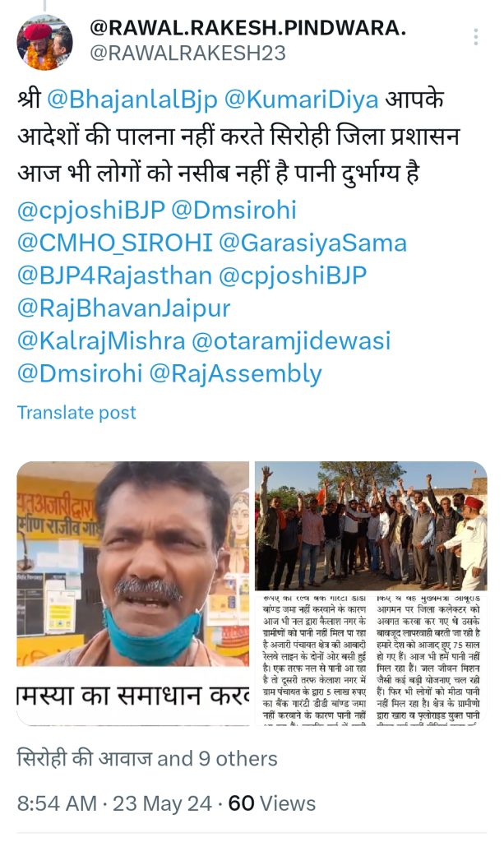Open the @CMHO_SIROHI mention
504x842 pixels.
[x=115, y=243]
